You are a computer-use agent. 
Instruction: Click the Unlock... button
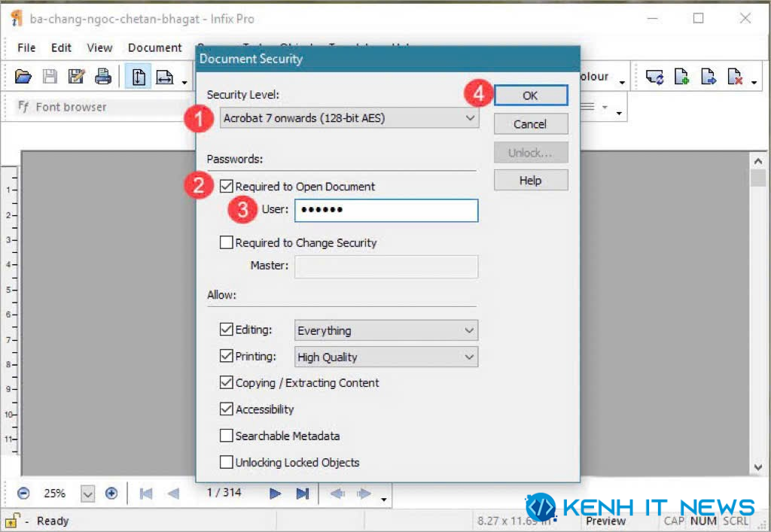(x=531, y=152)
